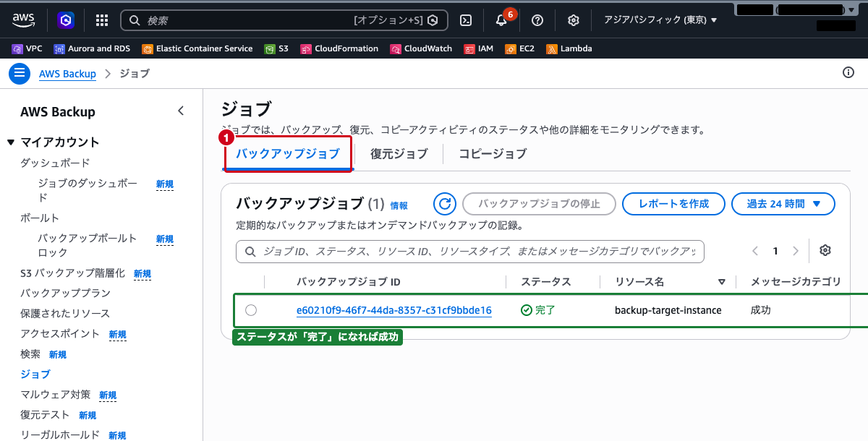Screen dimensions: 868x441
Task: Open ジョブ in sidebar
Action: point(35,374)
